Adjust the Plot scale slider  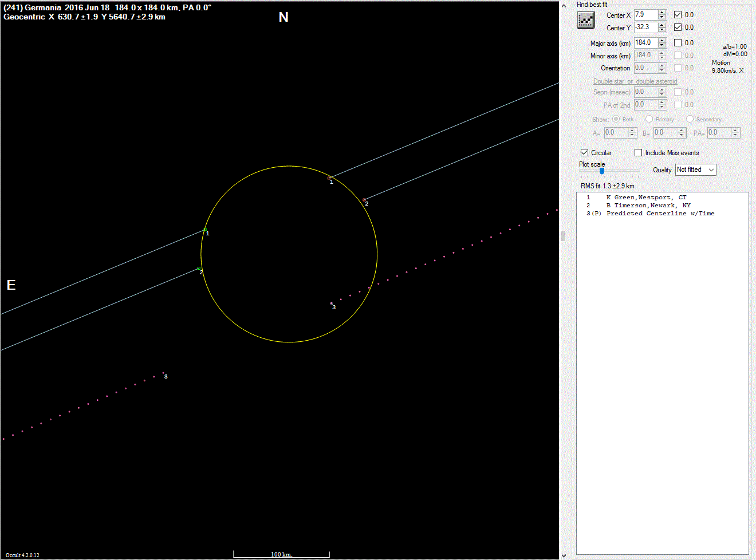coord(602,171)
